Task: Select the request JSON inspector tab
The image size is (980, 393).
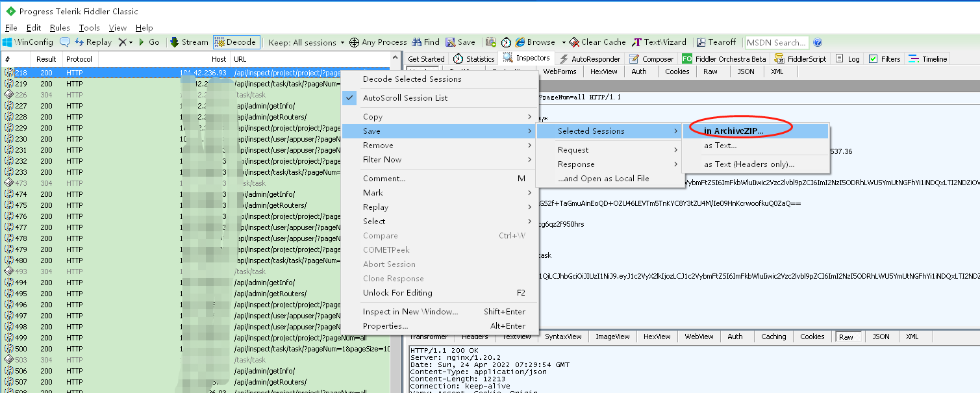Action: coord(746,71)
